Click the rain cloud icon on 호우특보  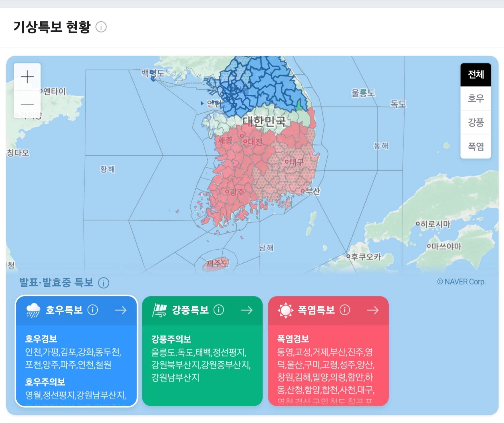coord(33,310)
